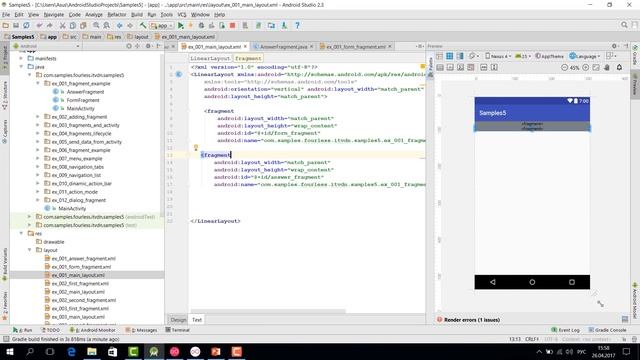Image resolution: width=640 pixels, height=360 pixels.
Task: Click the toolbar Help question mark icon
Action: 298,25
